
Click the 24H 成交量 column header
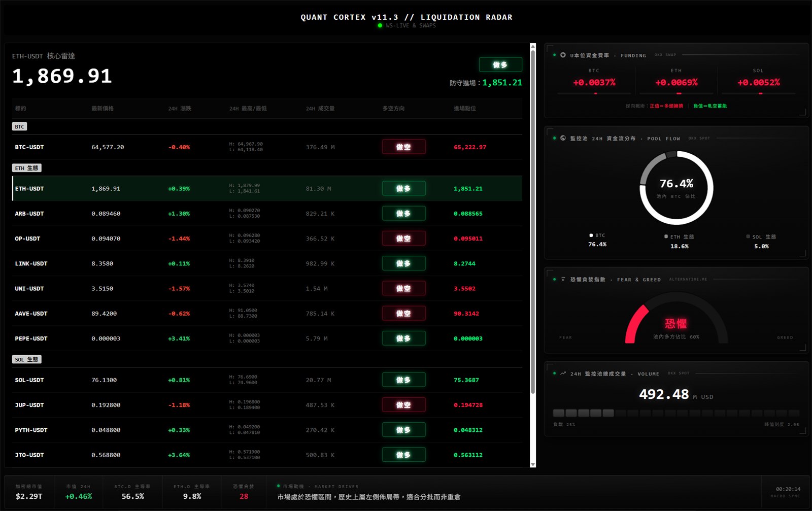pyautogui.click(x=320, y=109)
